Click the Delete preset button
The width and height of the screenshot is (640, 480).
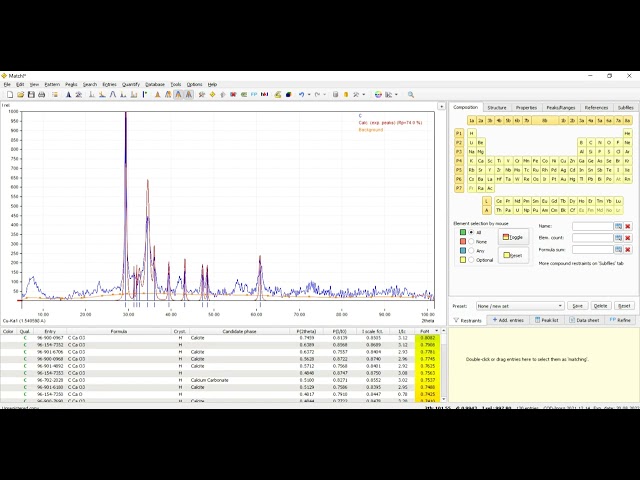[600, 306]
